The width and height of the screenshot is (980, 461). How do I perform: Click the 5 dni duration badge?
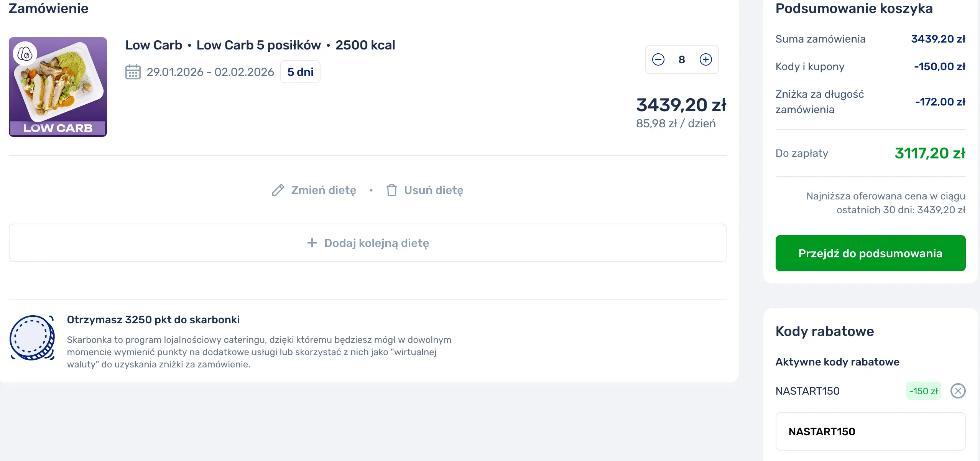300,72
